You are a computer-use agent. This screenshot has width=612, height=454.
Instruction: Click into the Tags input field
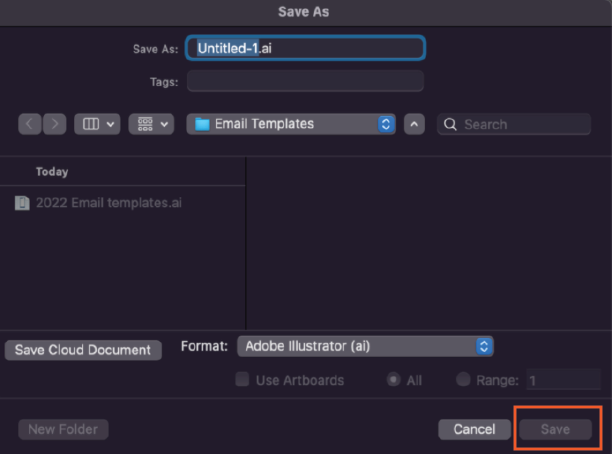click(305, 81)
